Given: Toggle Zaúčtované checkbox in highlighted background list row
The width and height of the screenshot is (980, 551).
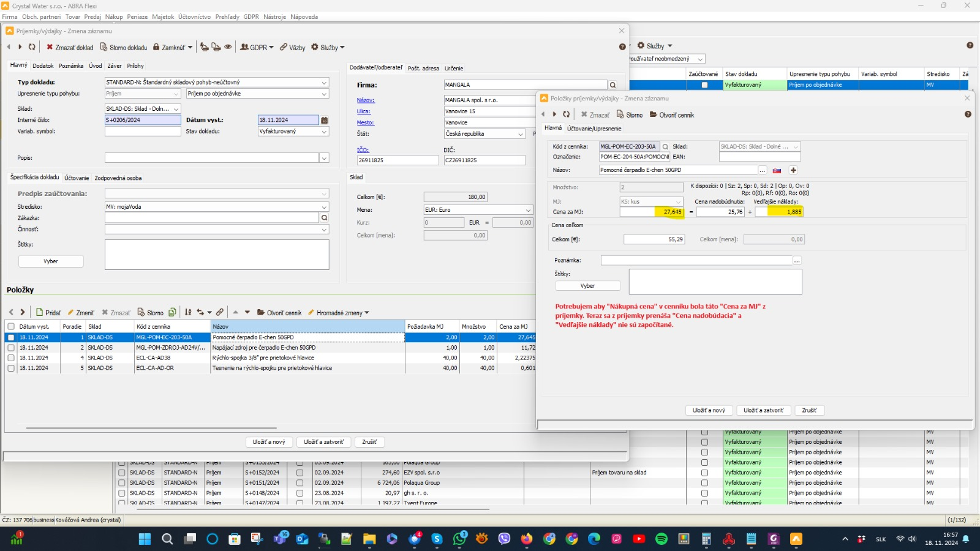Looking at the screenshot, I should [x=704, y=85].
